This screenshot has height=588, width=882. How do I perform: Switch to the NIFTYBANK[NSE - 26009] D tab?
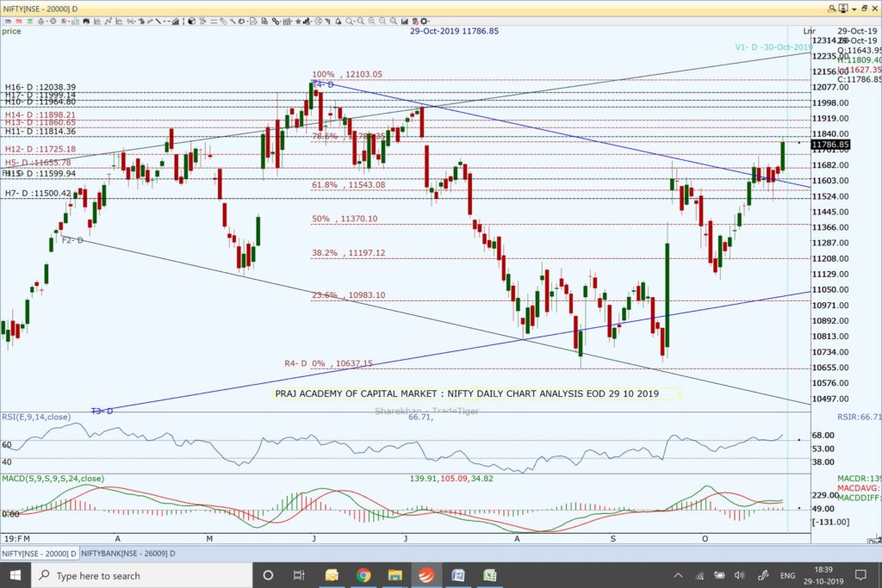click(x=128, y=554)
